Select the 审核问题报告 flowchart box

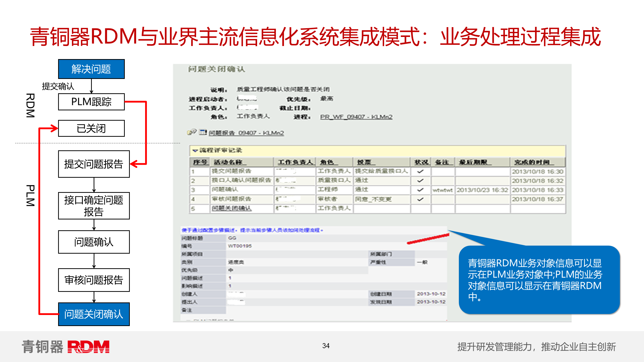click(x=94, y=280)
